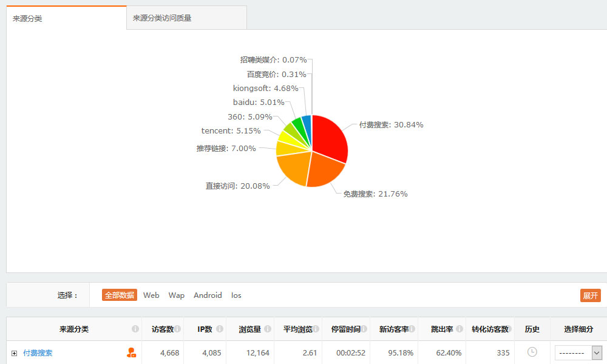Click info icon next to 新访客率 header
The height and width of the screenshot is (364, 607).
coord(412,329)
